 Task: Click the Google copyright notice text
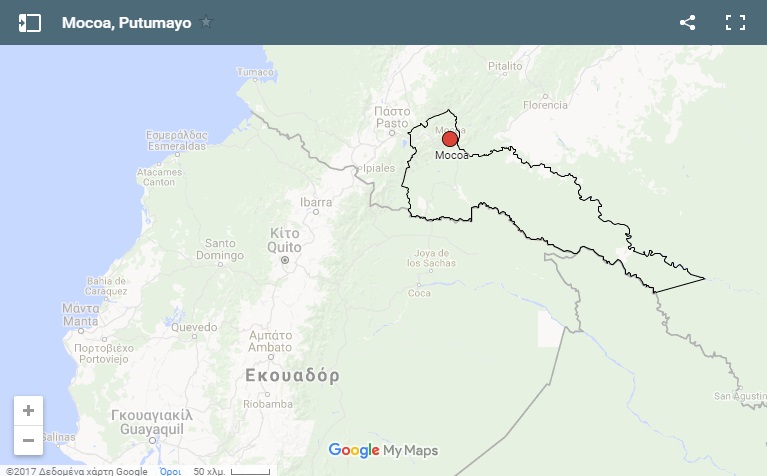pyautogui.click(x=77, y=471)
